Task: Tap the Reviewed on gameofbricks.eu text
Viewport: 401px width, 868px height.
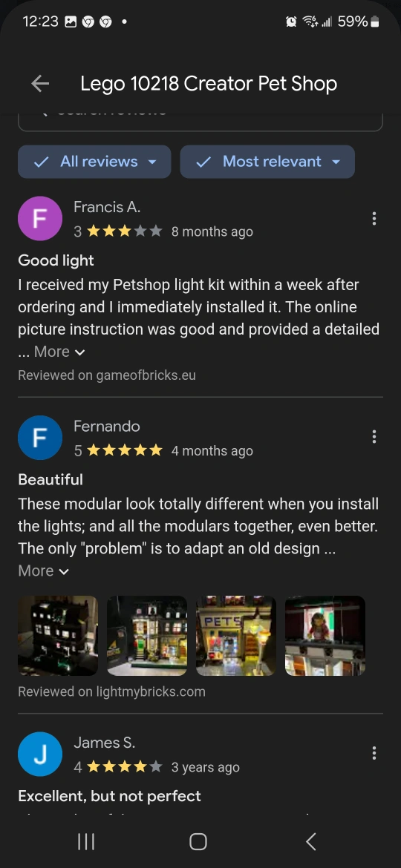Action: 107,375
